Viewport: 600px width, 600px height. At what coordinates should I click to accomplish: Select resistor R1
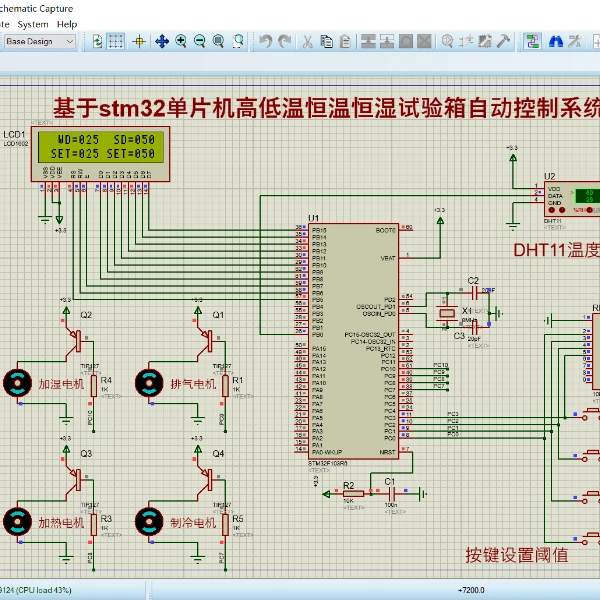pyautogui.click(x=225, y=386)
